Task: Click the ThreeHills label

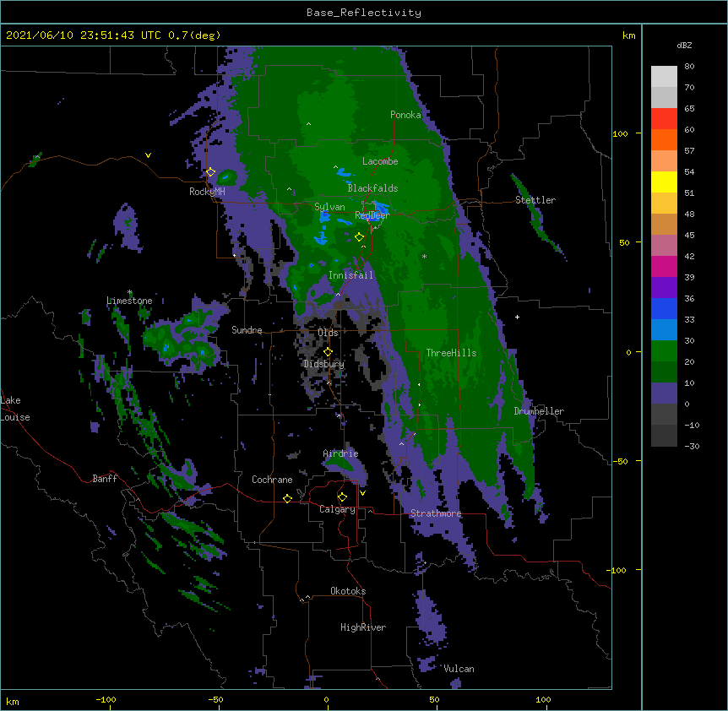Action: [451, 353]
